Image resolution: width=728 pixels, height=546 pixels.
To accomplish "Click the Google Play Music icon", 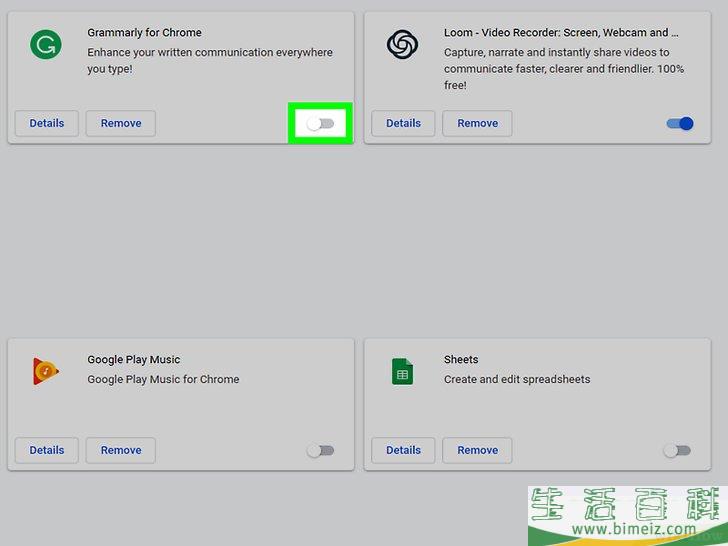I will coord(45,371).
